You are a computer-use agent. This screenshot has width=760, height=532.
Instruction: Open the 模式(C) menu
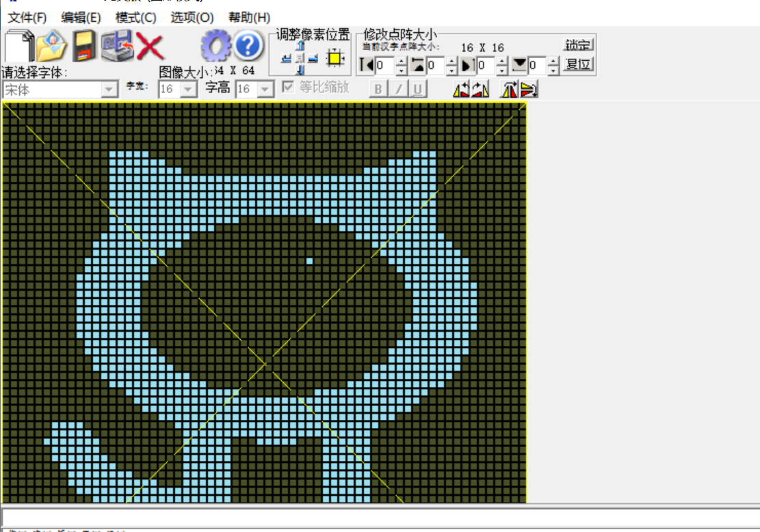[135, 18]
